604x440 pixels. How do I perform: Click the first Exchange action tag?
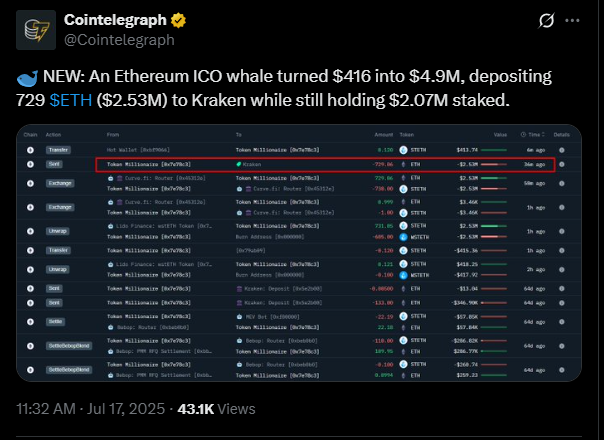coord(60,183)
